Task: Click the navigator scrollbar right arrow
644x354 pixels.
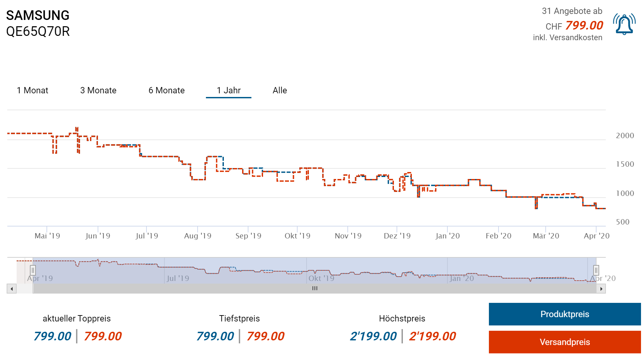Action: 601,289
